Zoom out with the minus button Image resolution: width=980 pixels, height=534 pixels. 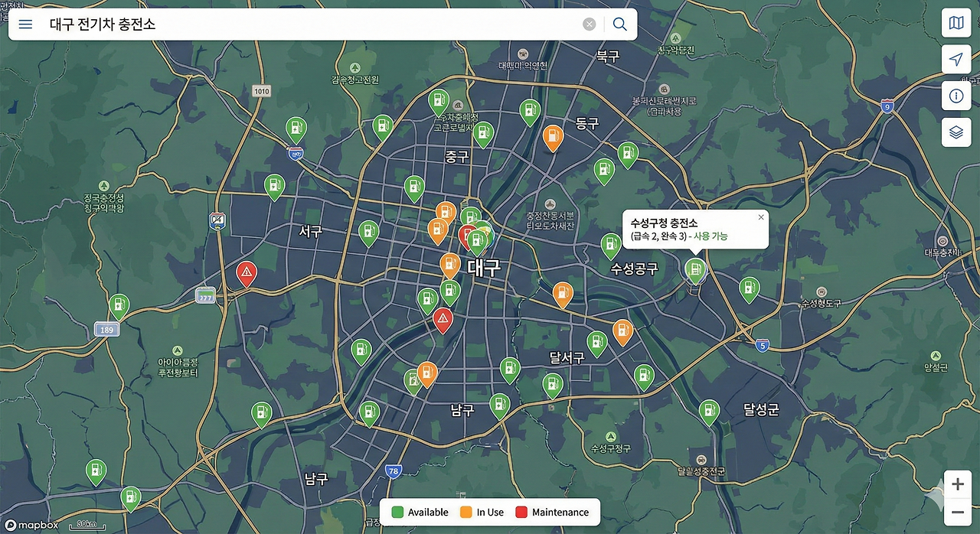point(958,512)
